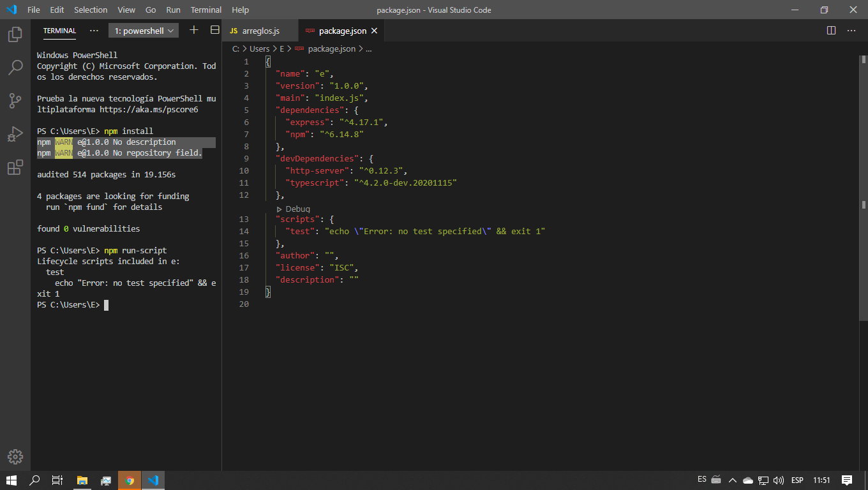
Task: Click the Users breadcrumb segment
Action: click(259, 48)
